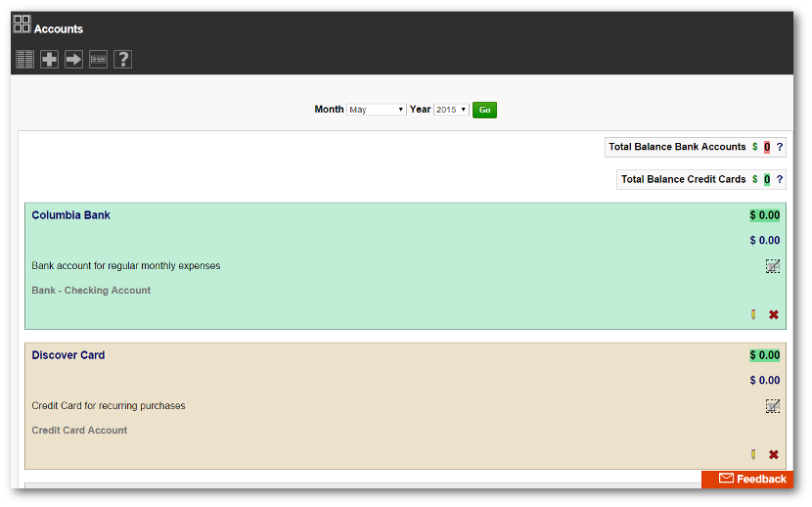Open the Columbia Bank account link
This screenshot has height=507, width=812.
pyautogui.click(x=70, y=215)
